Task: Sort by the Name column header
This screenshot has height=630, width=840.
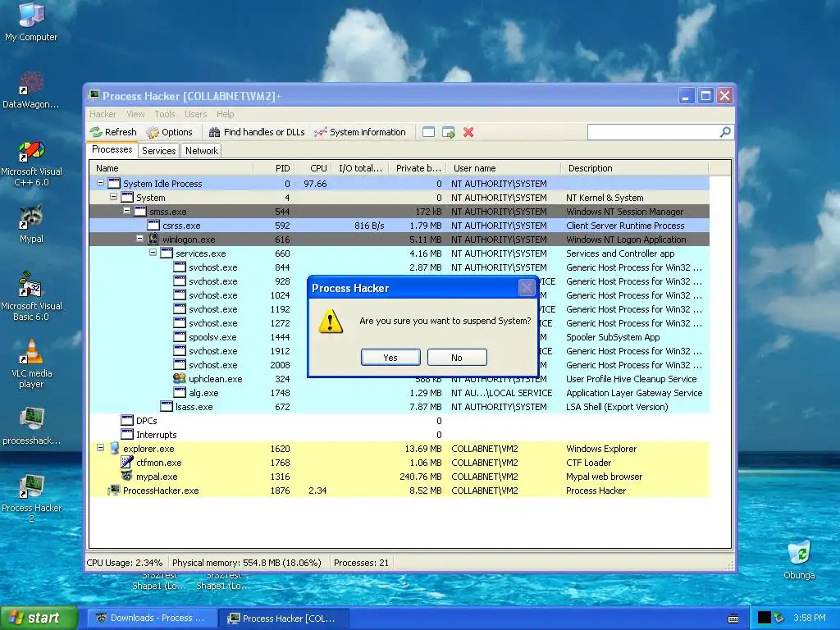Action: coord(171,168)
